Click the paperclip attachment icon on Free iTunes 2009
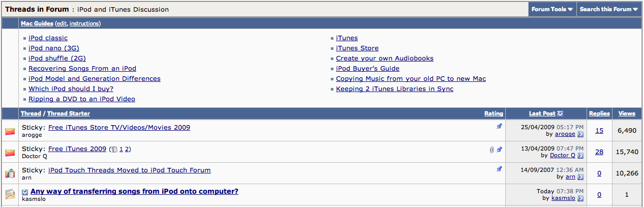Image resolution: width=644 pixels, height=207 pixels. coord(492,150)
